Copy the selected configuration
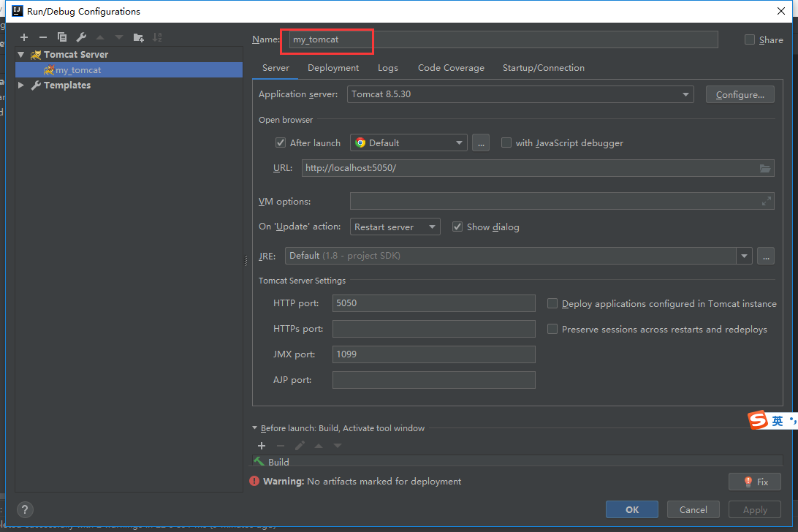The image size is (798, 532). [62, 37]
